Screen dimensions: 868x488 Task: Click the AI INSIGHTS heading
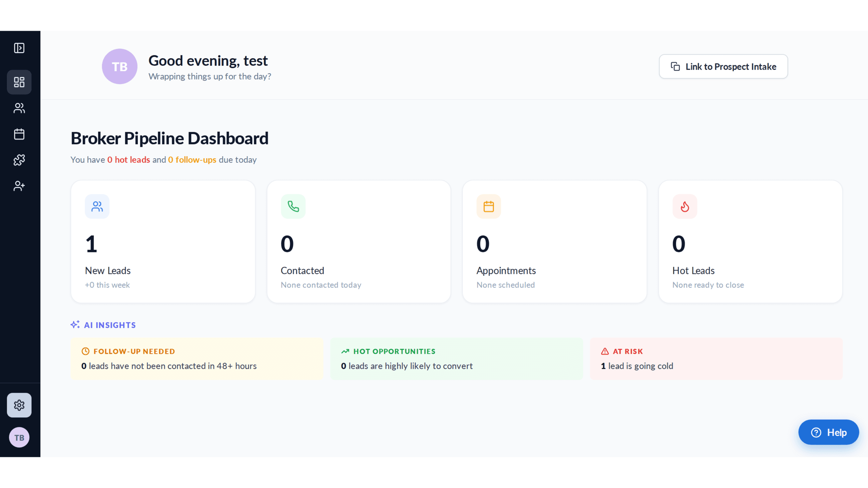click(x=110, y=325)
